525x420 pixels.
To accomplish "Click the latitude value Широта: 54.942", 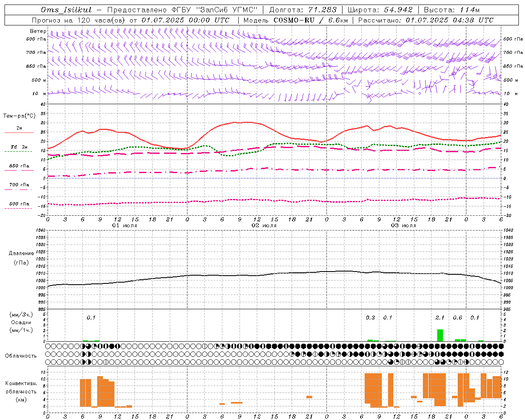I will click(x=380, y=10).
